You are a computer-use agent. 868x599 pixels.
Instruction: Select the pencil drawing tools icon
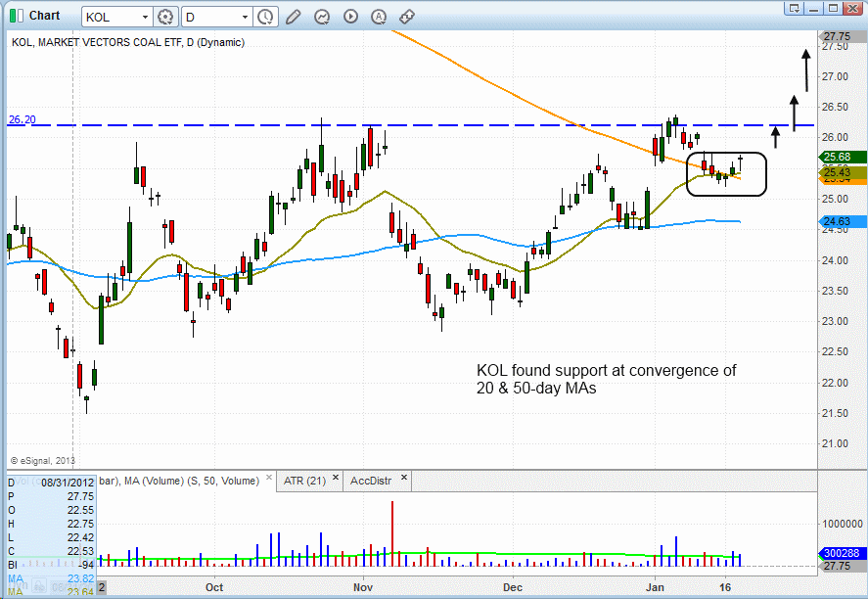(x=294, y=17)
